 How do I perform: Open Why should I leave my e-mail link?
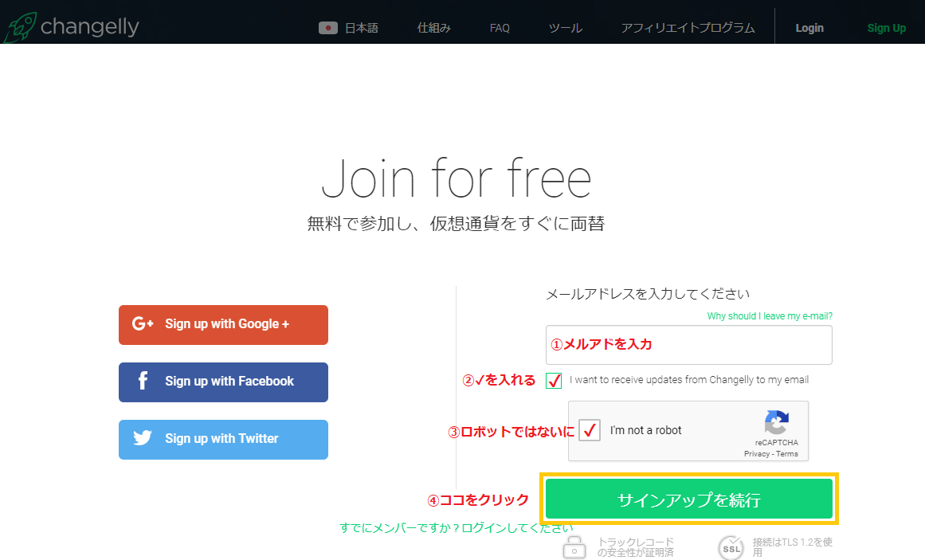770,315
